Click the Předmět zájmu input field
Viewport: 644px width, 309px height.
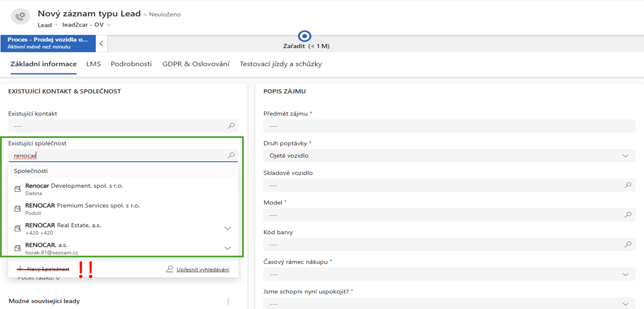click(449, 126)
